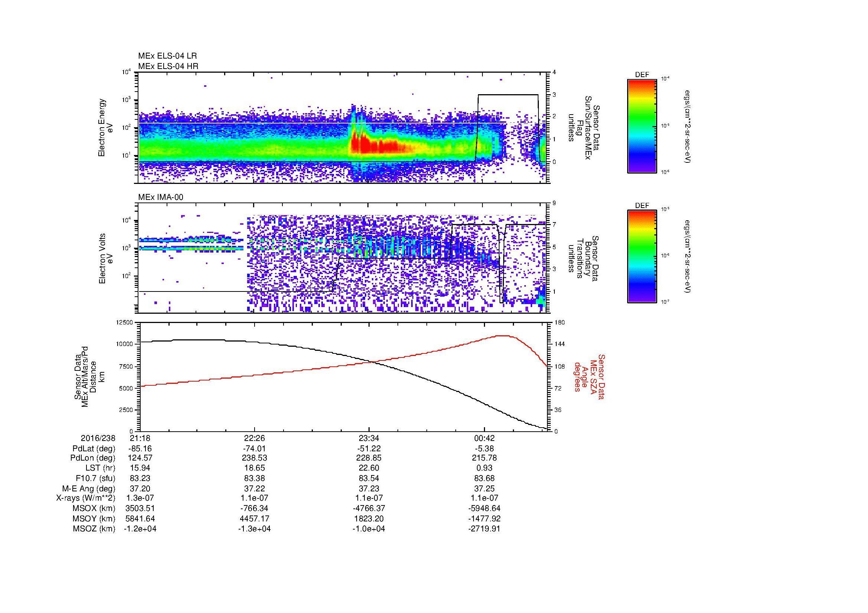Viewport: 868px width, 613px height.
Task: Click the 'X-rays (W/m**2)' row label
Action: point(85,498)
